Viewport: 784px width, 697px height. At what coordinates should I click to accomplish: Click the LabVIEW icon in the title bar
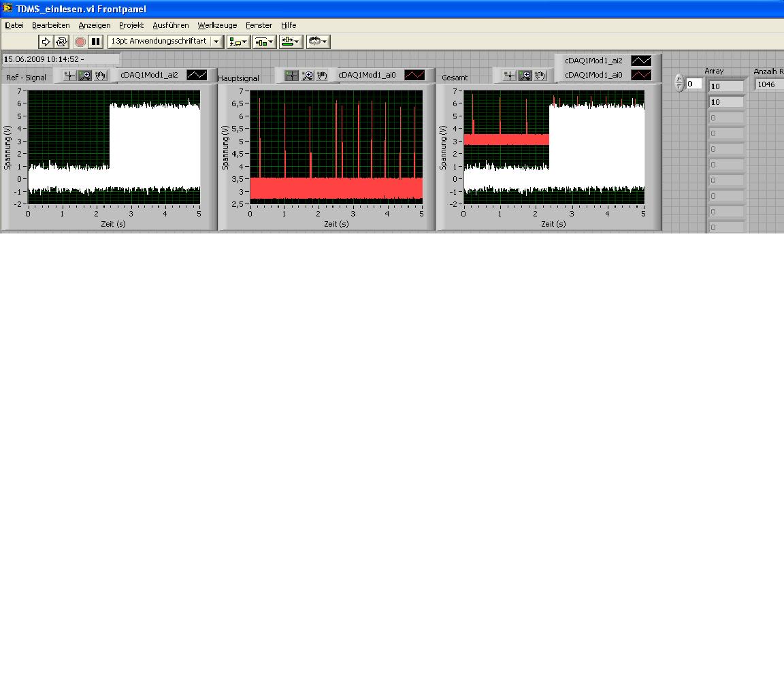pyautogui.click(x=7, y=8)
